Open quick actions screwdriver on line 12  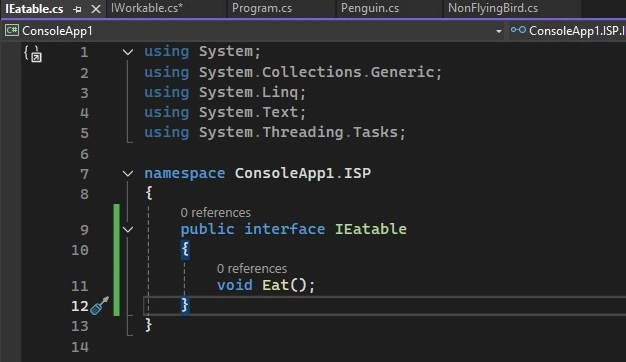click(x=99, y=306)
